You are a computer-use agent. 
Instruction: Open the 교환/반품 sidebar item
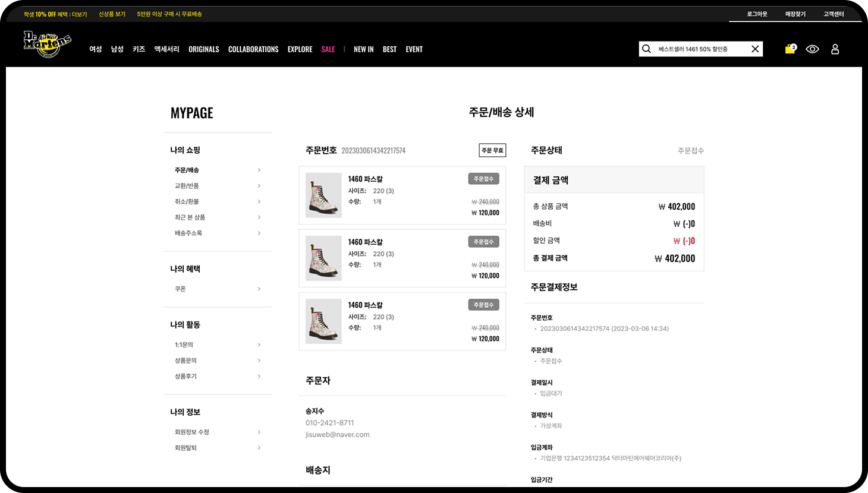pyautogui.click(x=187, y=186)
